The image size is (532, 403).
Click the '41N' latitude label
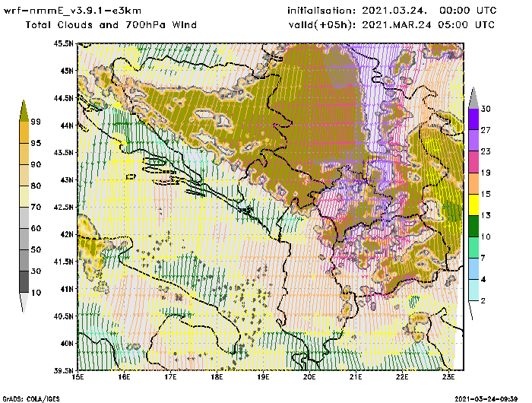pyautogui.click(x=67, y=289)
